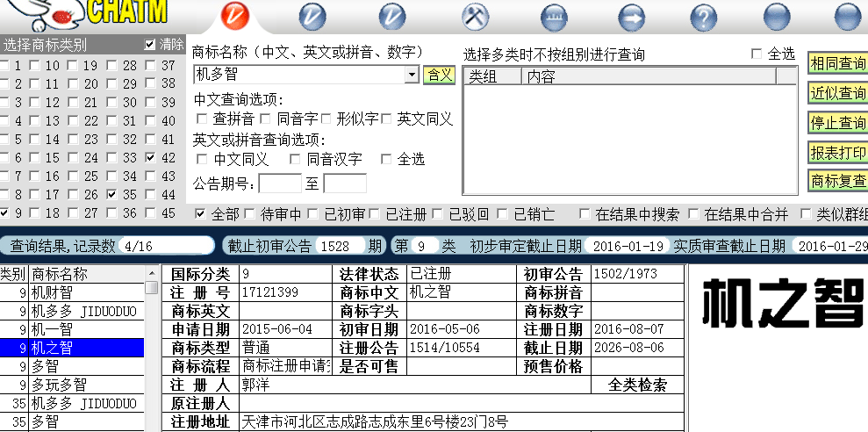Open the blue checkmark icon next to the hammer tools icon
Viewport: 868px width, 432px height.
pyautogui.click(x=392, y=17)
